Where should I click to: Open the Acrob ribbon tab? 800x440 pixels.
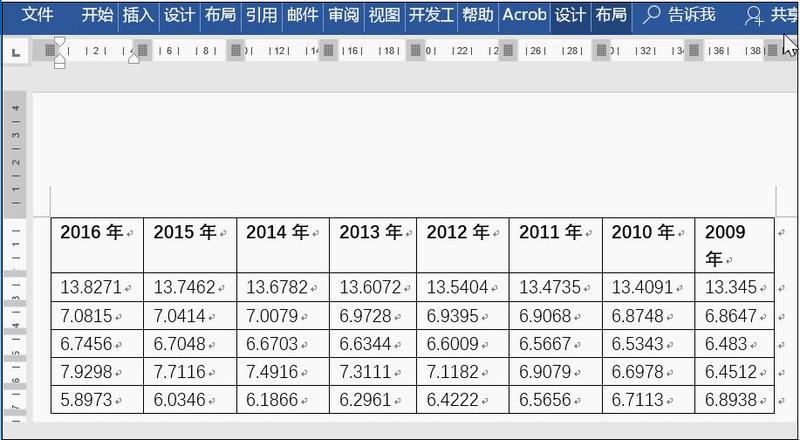[524, 15]
